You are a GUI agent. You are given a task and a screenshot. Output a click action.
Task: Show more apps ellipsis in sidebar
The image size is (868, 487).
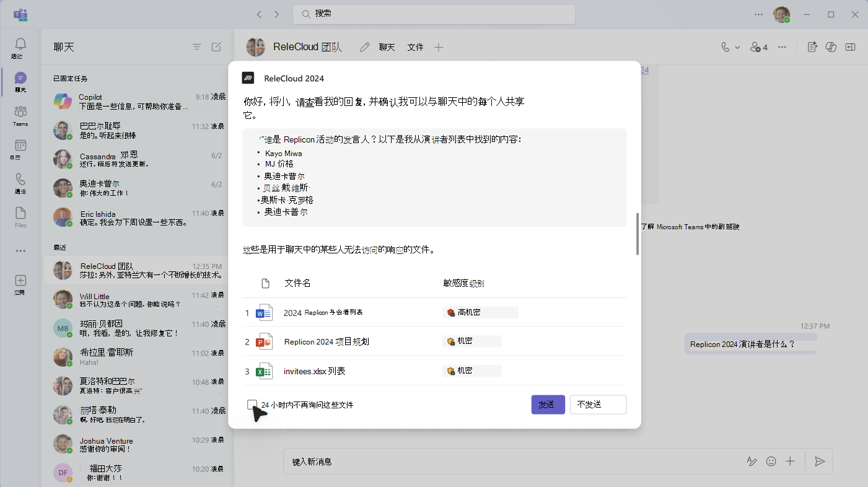pyautogui.click(x=20, y=251)
